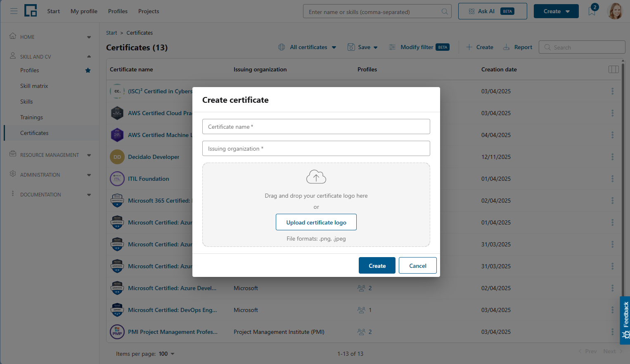Open Projects in top navigation
The width and height of the screenshot is (630, 364).
tap(149, 11)
